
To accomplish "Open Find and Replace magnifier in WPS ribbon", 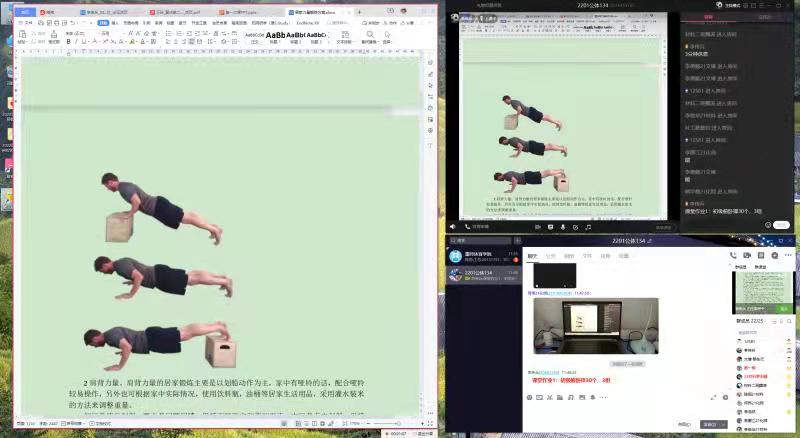I will [x=370, y=34].
